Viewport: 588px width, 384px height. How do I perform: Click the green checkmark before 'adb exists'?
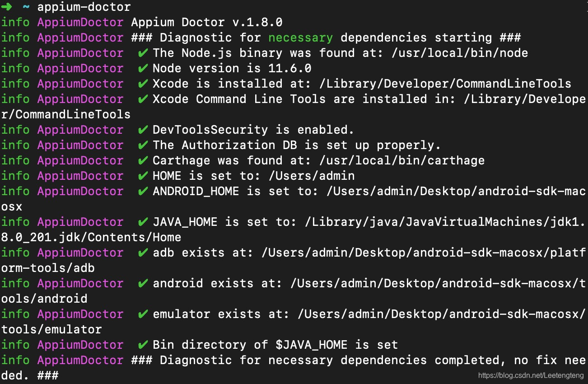[x=143, y=253]
